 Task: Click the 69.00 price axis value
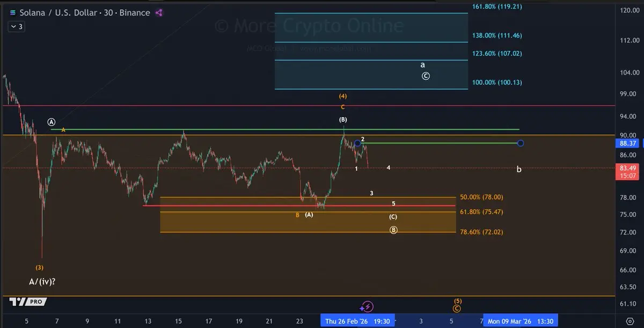point(627,251)
